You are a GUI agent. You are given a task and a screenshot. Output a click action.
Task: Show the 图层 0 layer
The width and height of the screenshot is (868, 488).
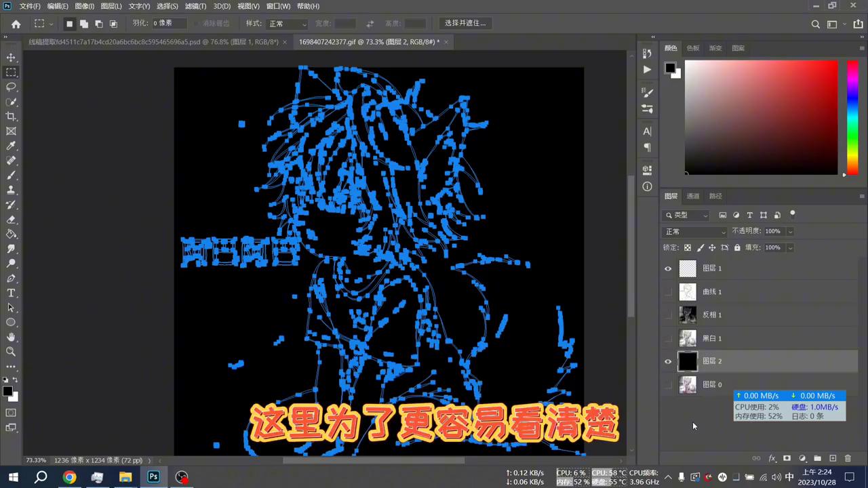click(668, 384)
